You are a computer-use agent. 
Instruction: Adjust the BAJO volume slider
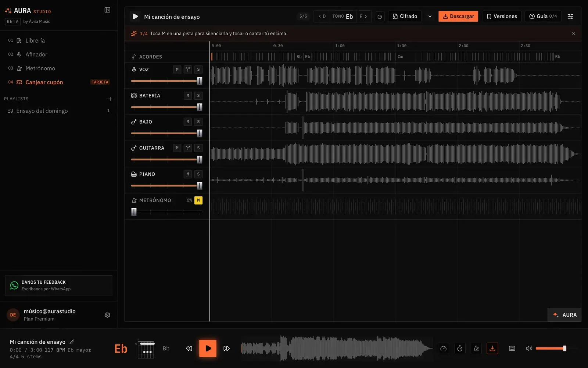(x=167, y=133)
